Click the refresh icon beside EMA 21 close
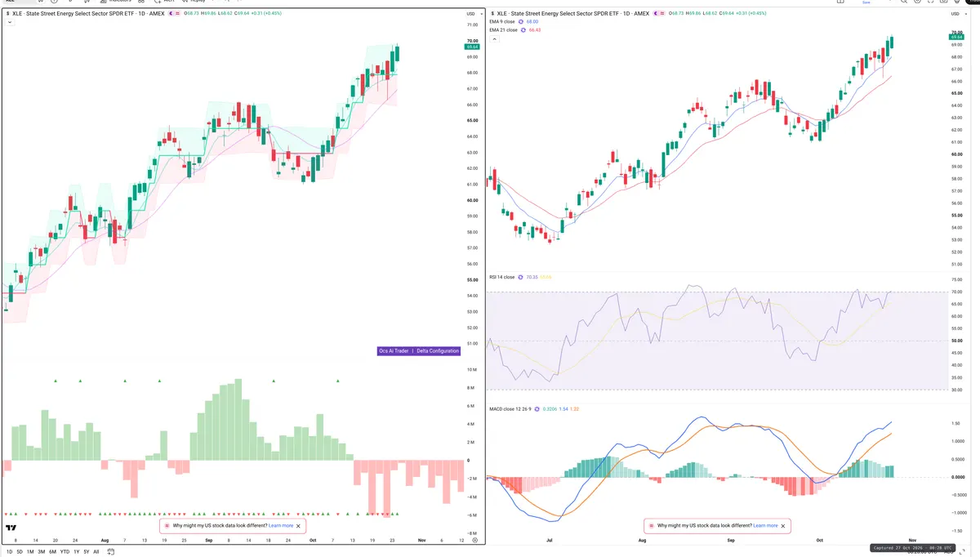Screen dimensions: 980x557 [x=524, y=29]
